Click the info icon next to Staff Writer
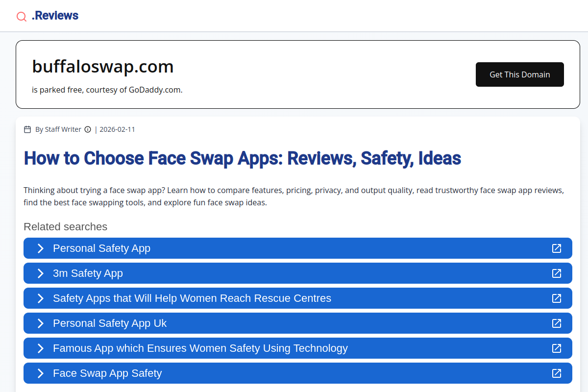Viewport: 588px width, 392px height. [x=87, y=129]
